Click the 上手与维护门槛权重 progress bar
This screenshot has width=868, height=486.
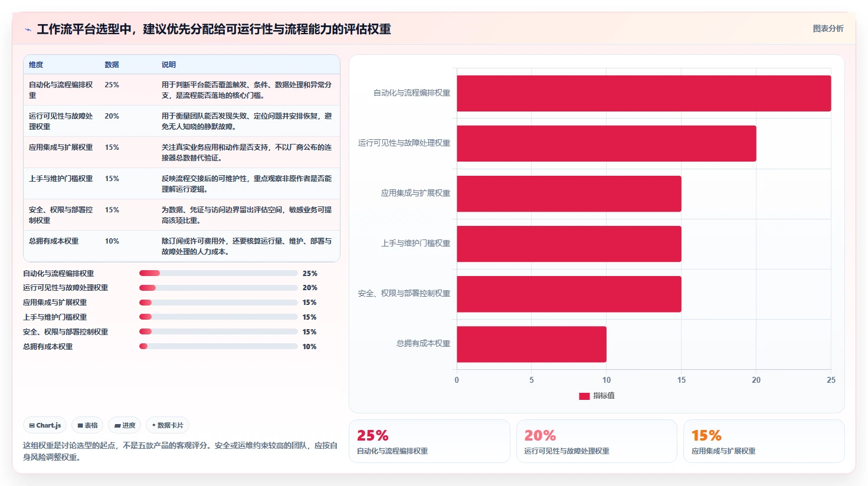[218, 317]
